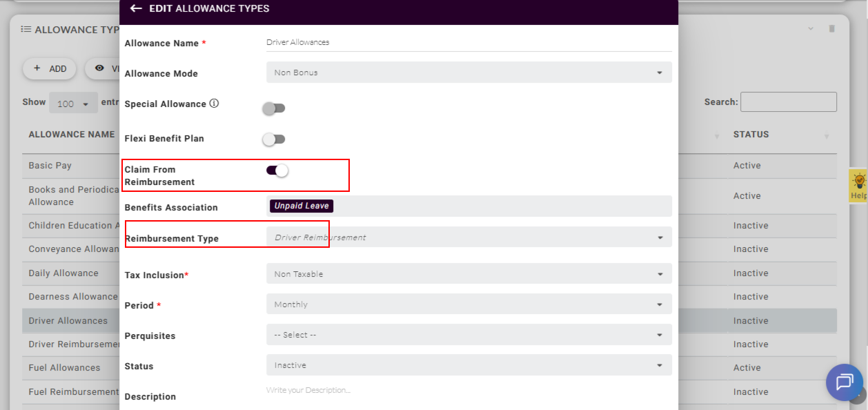Open the Perquisites select dropdown

coord(468,335)
